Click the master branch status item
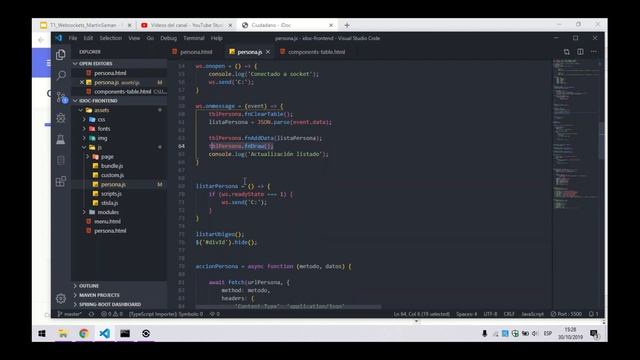 [x=69, y=314]
